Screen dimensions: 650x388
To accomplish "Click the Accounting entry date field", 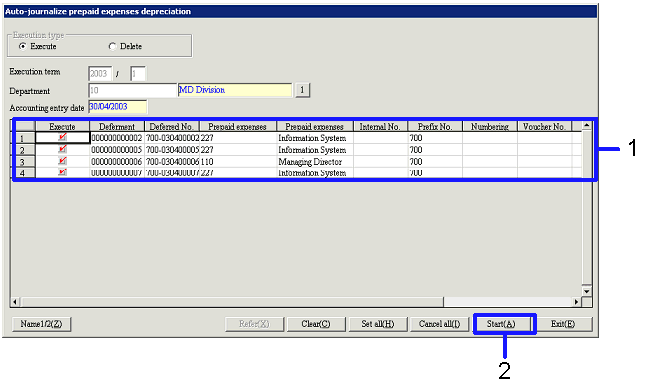I will coord(118,107).
